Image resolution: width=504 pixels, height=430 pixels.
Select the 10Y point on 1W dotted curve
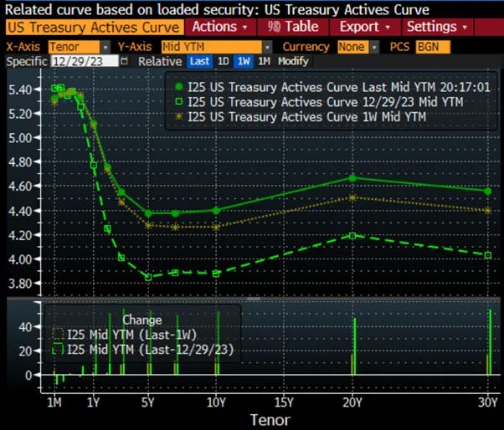coord(216,227)
